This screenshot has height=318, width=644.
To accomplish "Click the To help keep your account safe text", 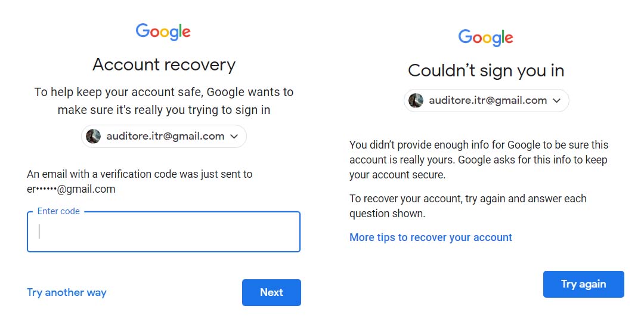I will [164, 101].
